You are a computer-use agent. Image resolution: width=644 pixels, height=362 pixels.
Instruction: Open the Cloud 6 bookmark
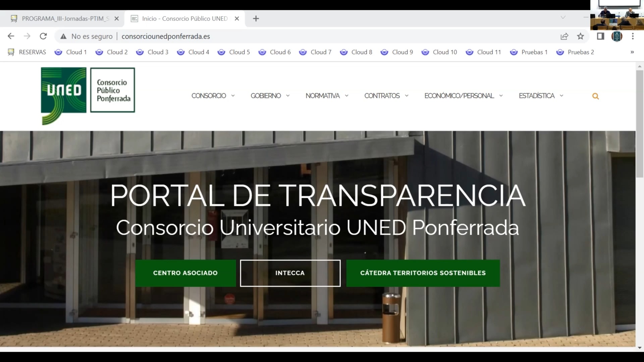click(275, 52)
